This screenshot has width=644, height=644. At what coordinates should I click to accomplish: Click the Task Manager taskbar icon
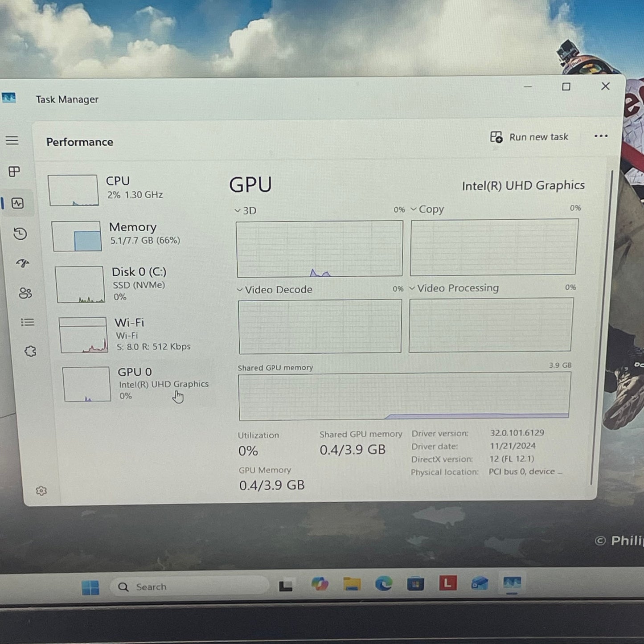[x=512, y=583]
